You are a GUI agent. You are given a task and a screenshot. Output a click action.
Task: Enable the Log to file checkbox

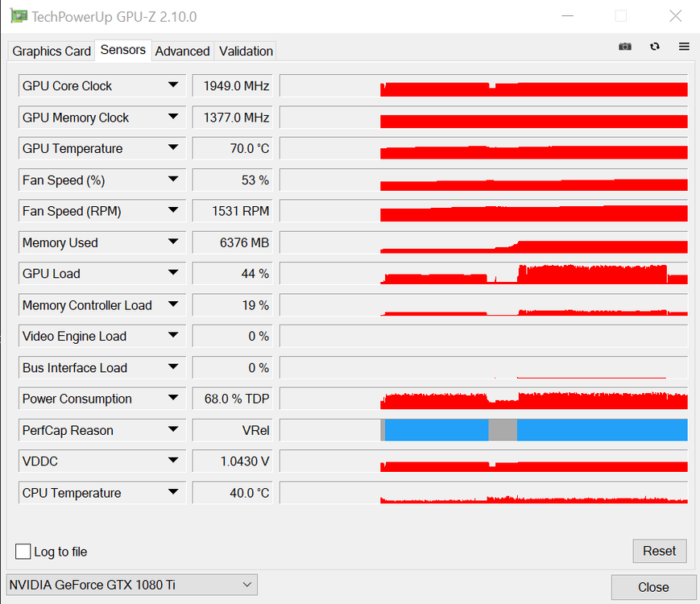pos(23,552)
